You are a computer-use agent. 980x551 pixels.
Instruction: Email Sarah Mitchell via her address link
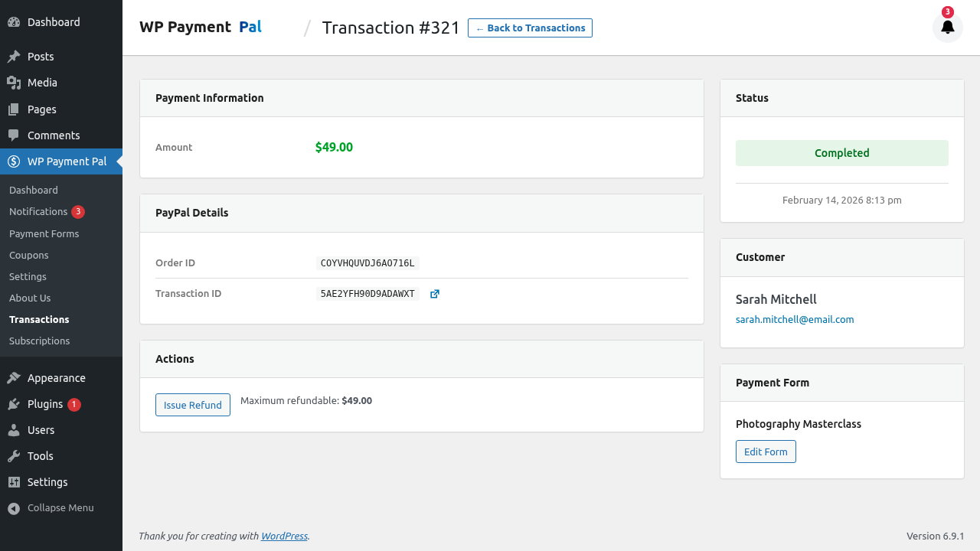click(x=795, y=319)
